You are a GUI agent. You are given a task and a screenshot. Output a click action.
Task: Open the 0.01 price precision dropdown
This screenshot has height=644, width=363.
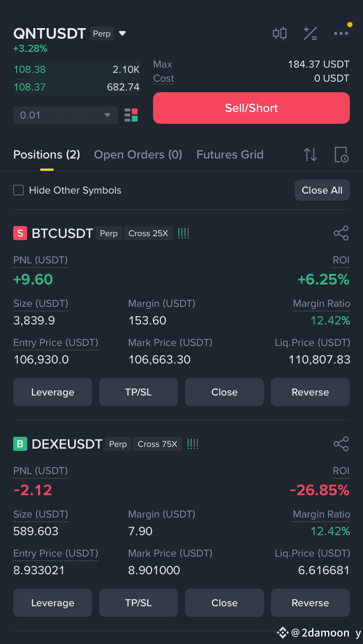[65, 115]
